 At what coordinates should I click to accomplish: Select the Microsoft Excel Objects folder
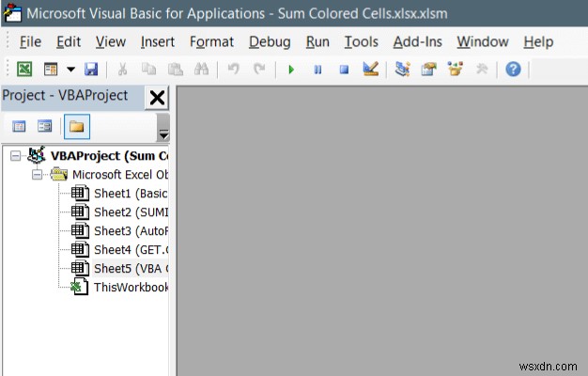(x=120, y=175)
